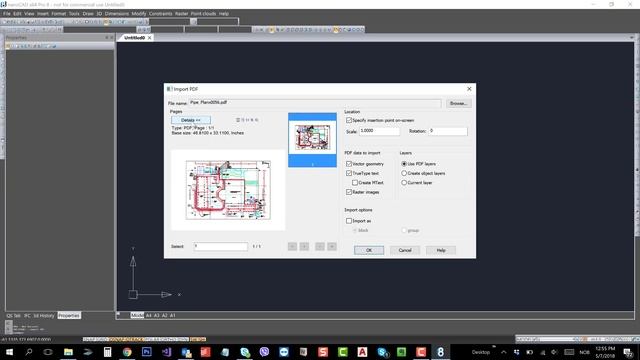The width and height of the screenshot is (640, 360).
Task: Open File Explorer from the taskbar
Action: tap(68, 352)
